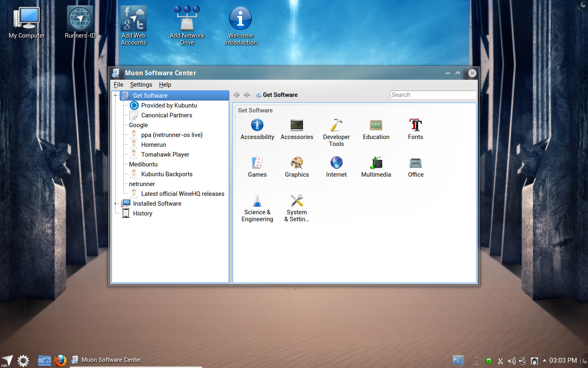Open Runners-ID desktop icon
Screen dimensions: 588x368
(80, 23)
